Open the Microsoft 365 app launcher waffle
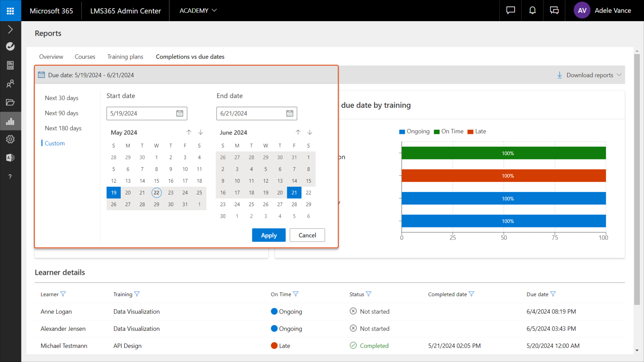The width and height of the screenshot is (644, 362). pos(10,11)
